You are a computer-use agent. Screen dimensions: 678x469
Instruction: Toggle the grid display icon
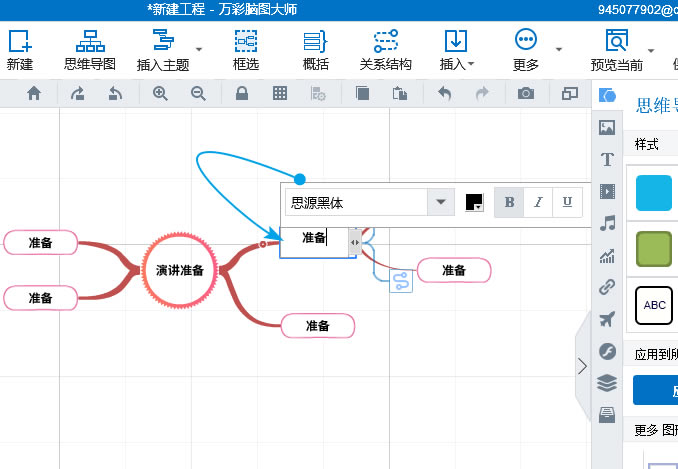pos(280,93)
